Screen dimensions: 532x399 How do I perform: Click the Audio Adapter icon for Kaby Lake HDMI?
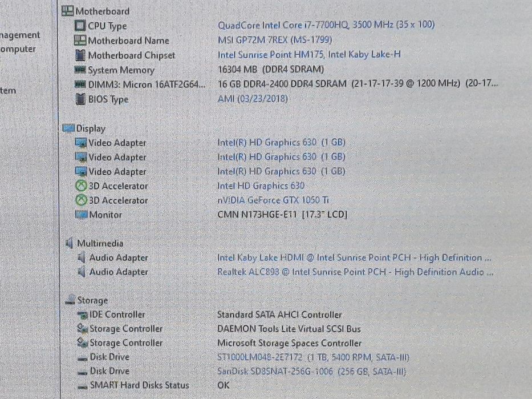click(82, 257)
